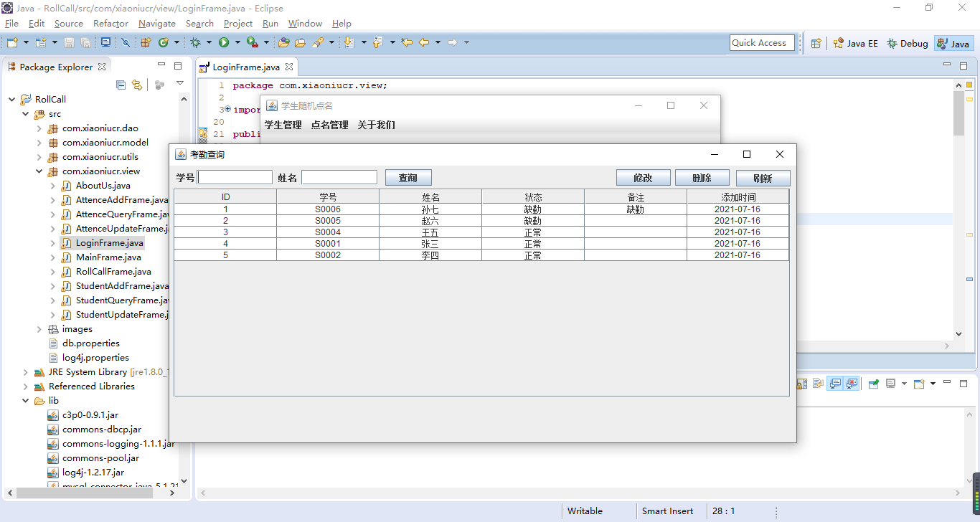The width and height of the screenshot is (980, 522).
Task: Select the table row with S0001
Action: pyautogui.click(x=481, y=244)
